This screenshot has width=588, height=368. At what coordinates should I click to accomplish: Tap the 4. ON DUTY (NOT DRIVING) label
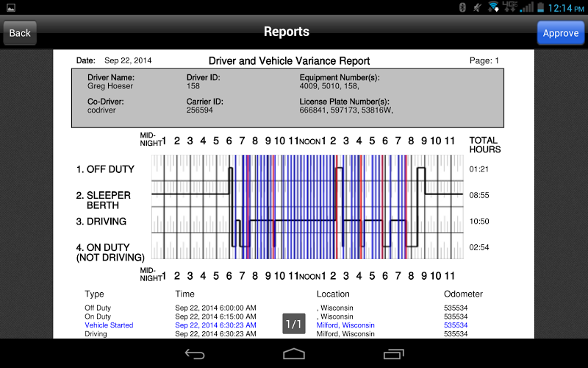110,252
